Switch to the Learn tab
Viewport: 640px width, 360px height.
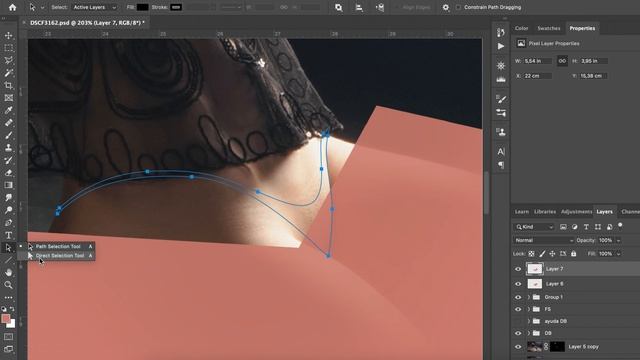tap(522, 211)
